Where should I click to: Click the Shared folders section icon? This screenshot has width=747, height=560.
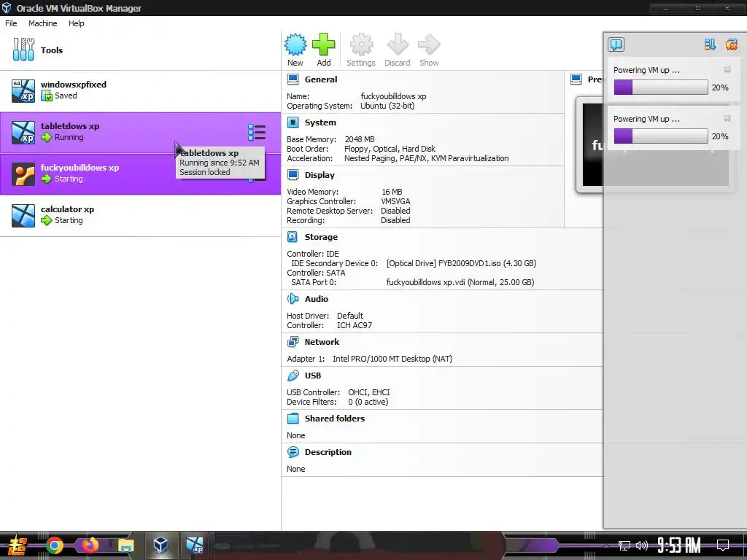[x=293, y=418]
